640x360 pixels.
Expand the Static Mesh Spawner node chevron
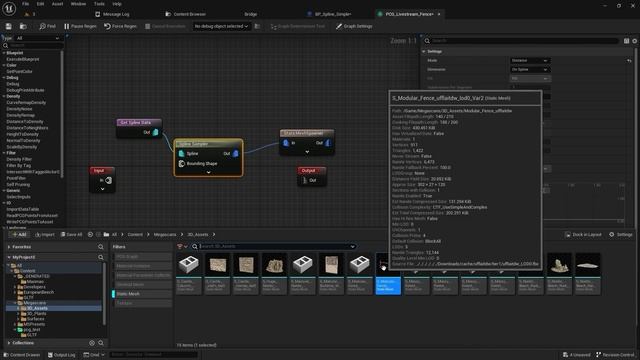(x=307, y=152)
